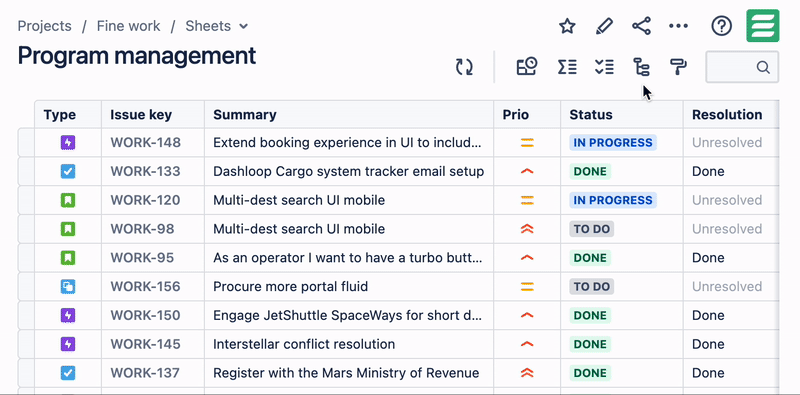
Task: Open the share icon
Action: click(x=641, y=26)
